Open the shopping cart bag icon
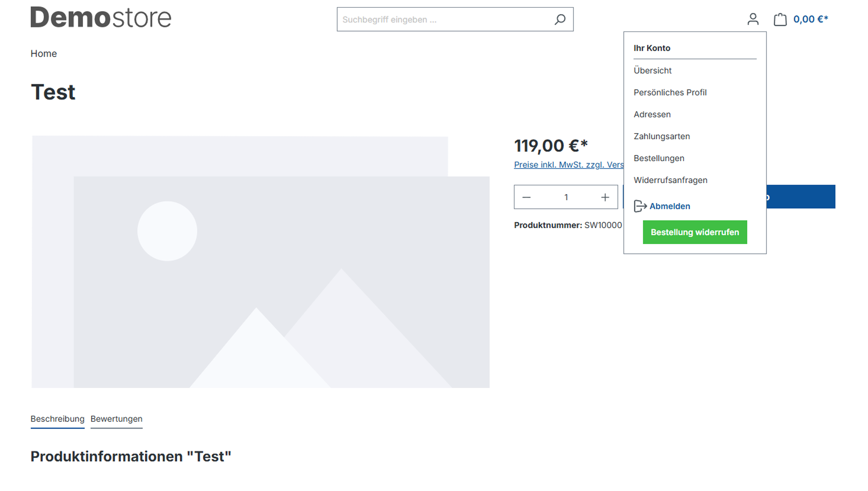The width and height of the screenshot is (868, 491). (780, 19)
